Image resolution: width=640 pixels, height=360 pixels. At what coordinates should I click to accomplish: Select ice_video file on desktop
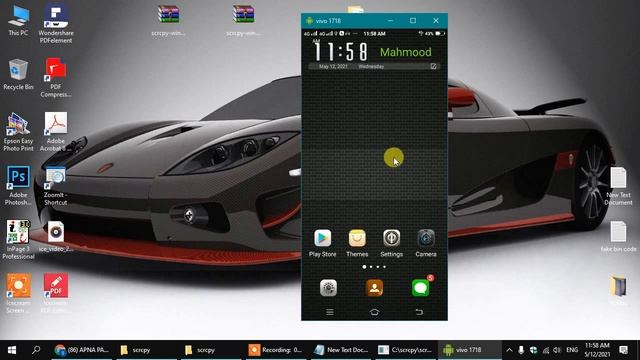pyautogui.click(x=56, y=236)
